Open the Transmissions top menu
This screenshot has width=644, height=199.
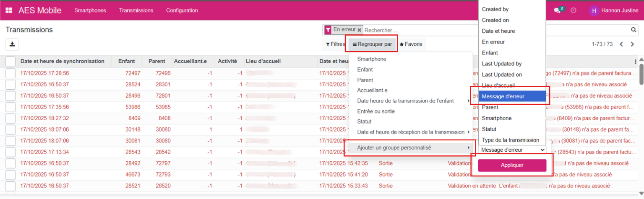tap(136, 10)
